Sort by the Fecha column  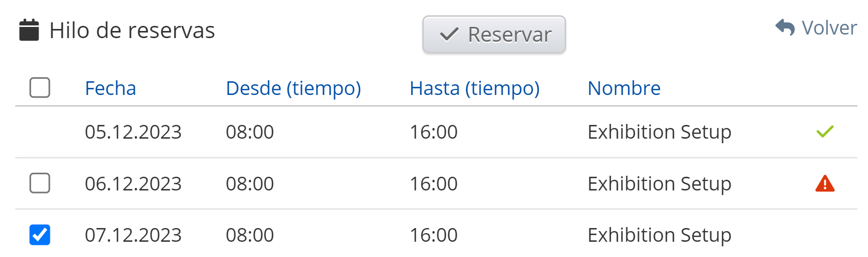pos(110,88)
